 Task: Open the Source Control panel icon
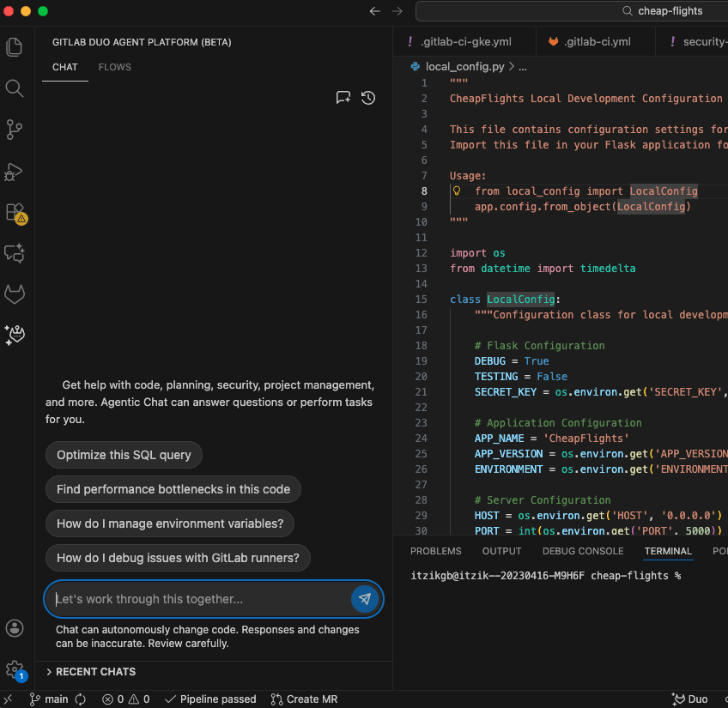[x=14, y=130]
